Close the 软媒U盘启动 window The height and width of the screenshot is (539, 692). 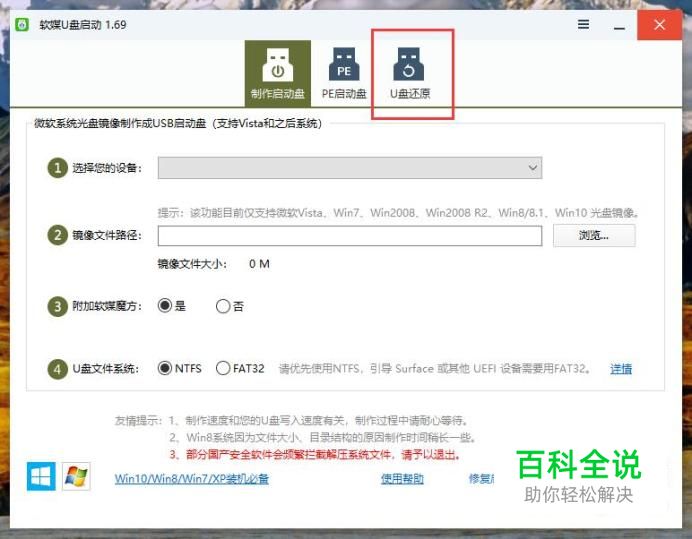point(659,25)
